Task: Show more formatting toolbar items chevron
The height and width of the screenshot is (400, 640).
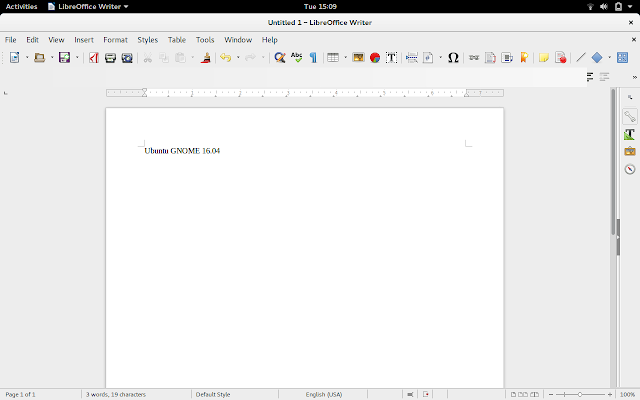Action: [634, 77]
